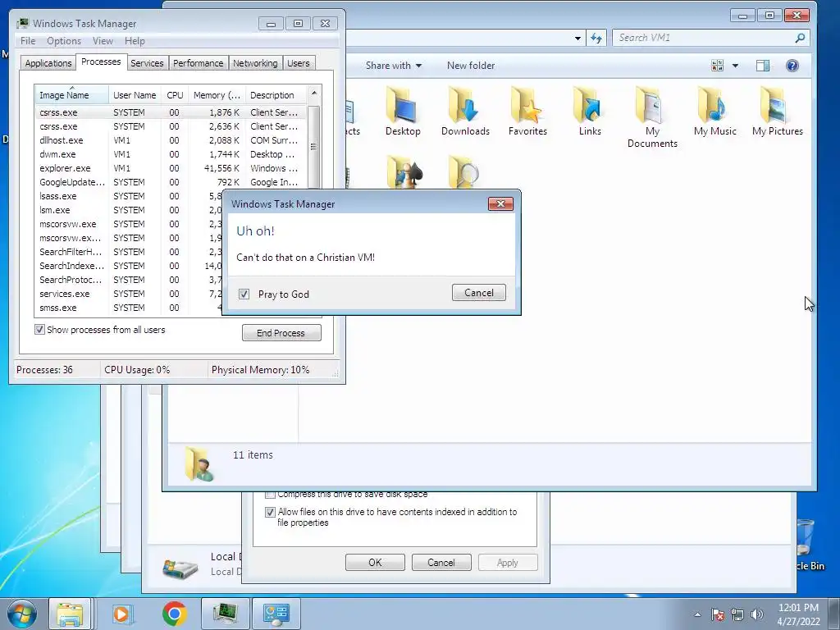Select the services.exe process row
The width and height of the screenshot is (840, 630).
point(129,294)
